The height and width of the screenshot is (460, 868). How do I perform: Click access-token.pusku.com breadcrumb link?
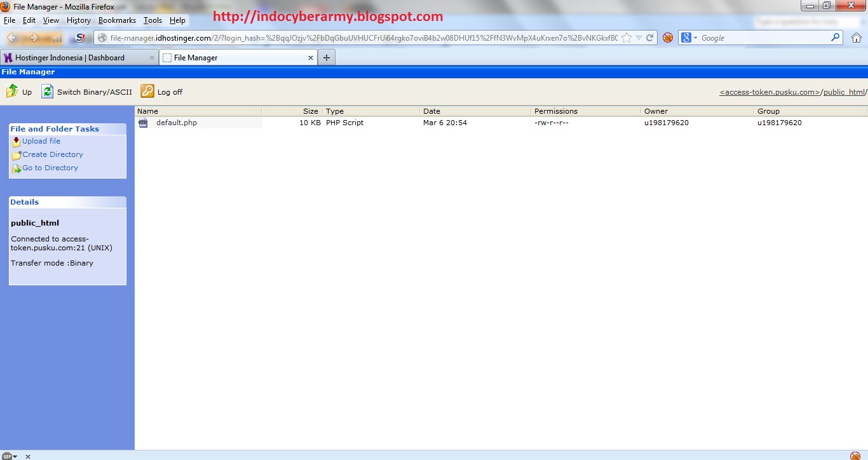click(x=770, y=92)
